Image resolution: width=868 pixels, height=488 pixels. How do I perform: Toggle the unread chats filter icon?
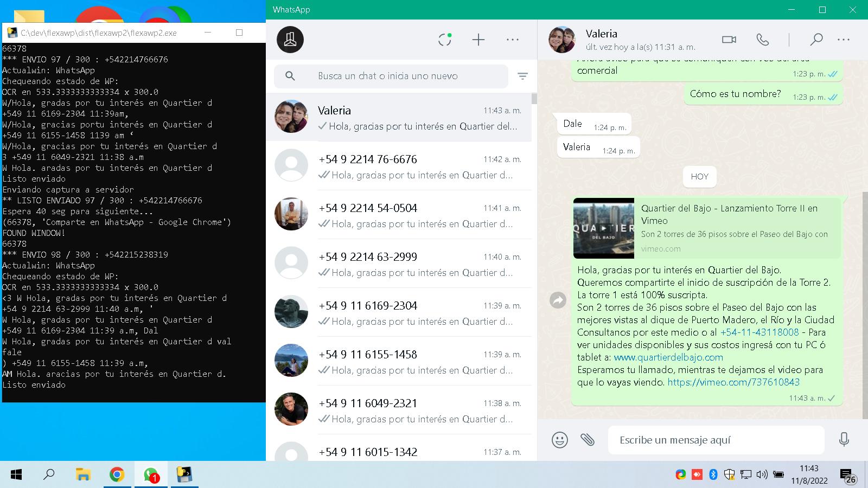(x=522, y=76)
